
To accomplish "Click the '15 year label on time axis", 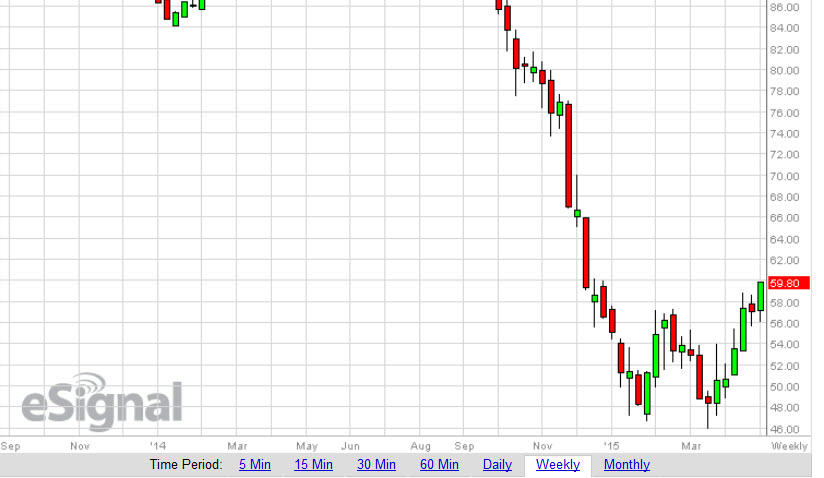I will pyautogui.click(x=611, y=446).
